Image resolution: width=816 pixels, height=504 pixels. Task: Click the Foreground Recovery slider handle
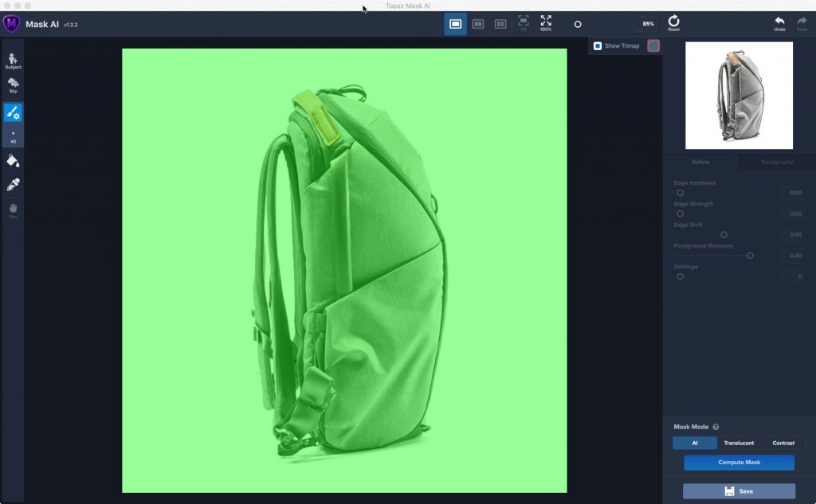(x=750, y=256)
